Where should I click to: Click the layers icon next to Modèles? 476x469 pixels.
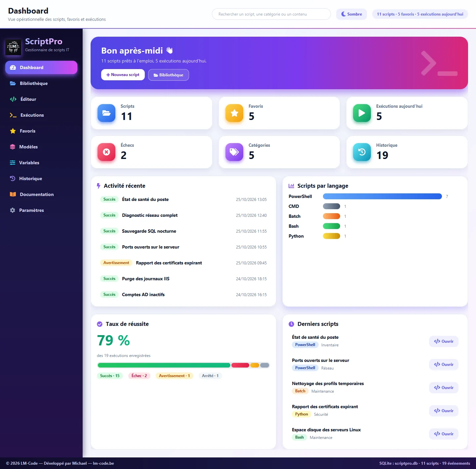13,147
